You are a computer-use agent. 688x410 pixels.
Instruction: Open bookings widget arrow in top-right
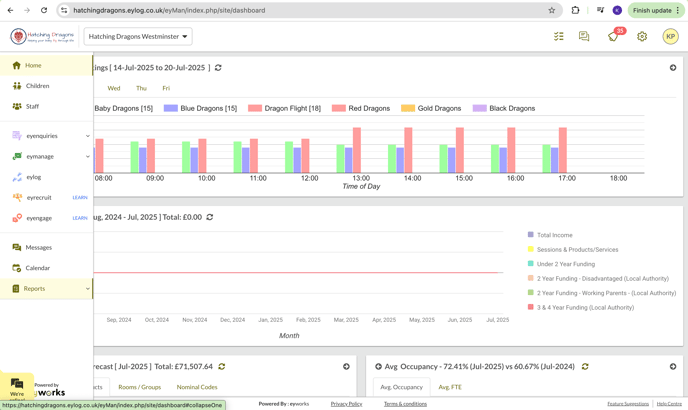(673, 68)
